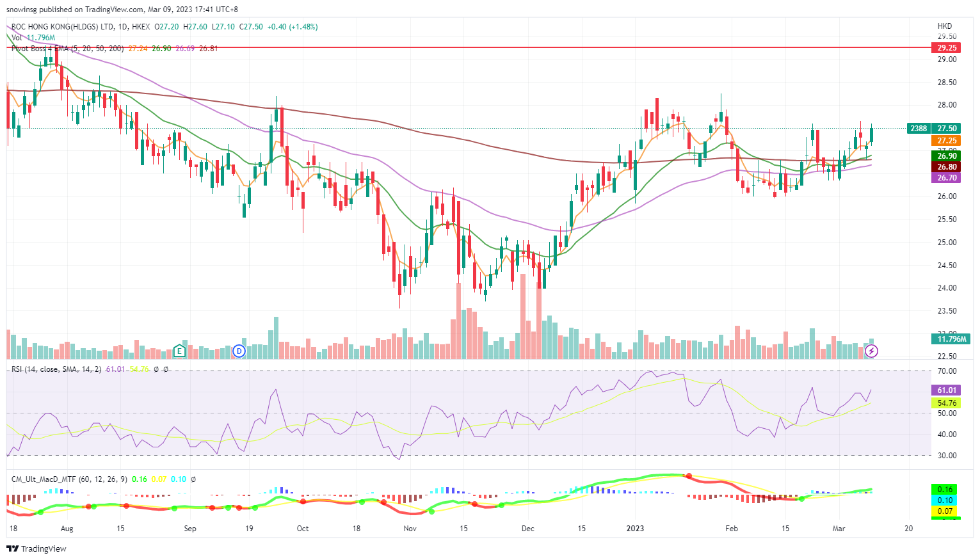This screenshot has height=560, width=980.
Task: Click the HKD currency label
Action: click(945, 26)
